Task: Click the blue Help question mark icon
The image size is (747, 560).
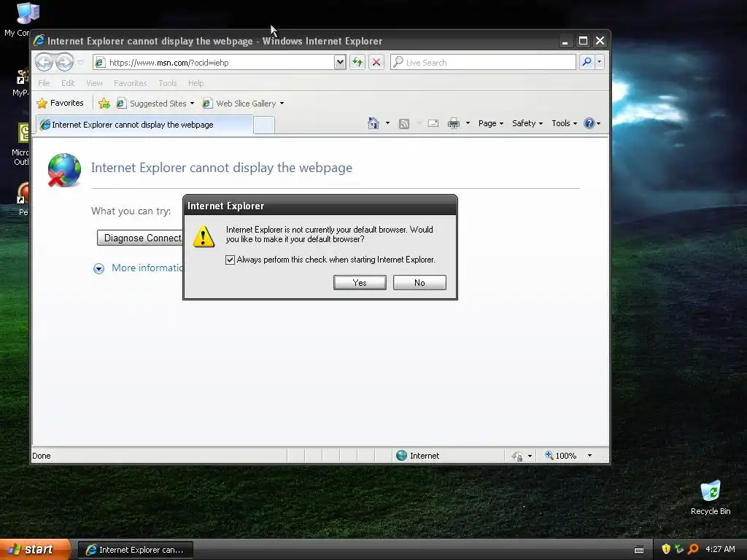Action: click(589, 123)
